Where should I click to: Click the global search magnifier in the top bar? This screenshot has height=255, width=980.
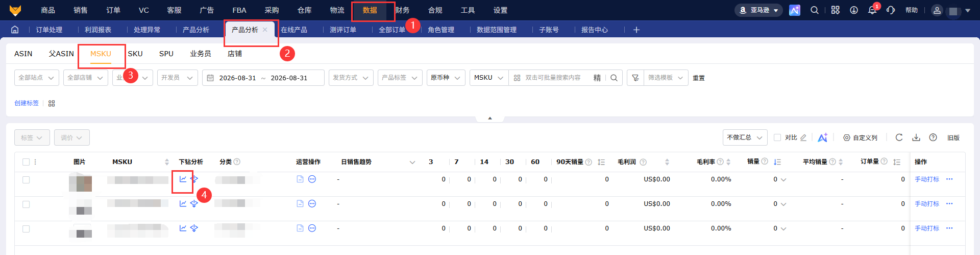pyautogui.click(x=815, y=10)
